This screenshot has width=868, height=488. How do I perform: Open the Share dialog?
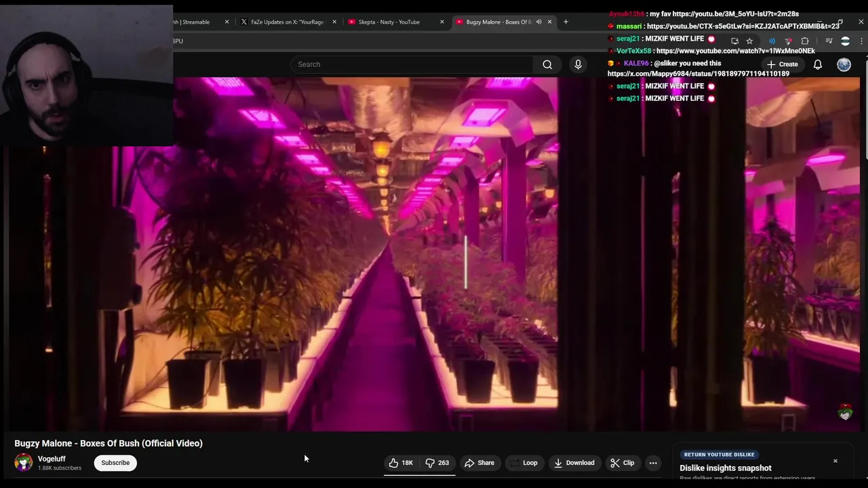click(479, 463)
